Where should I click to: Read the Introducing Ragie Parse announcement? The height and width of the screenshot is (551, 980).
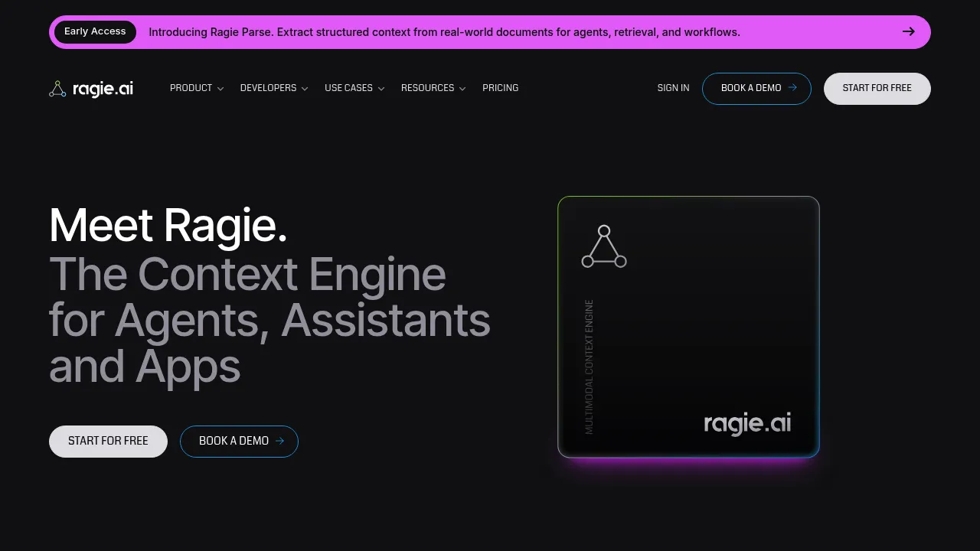click(444, 32)
